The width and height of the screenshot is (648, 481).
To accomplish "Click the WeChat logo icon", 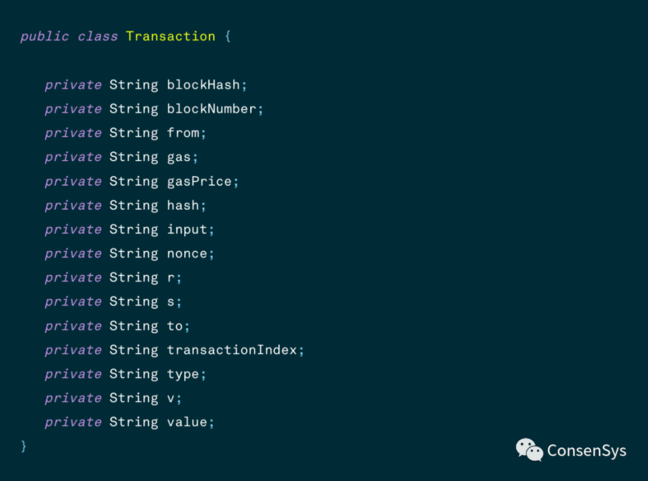I will pyautogui.click(x=529, y=450).
